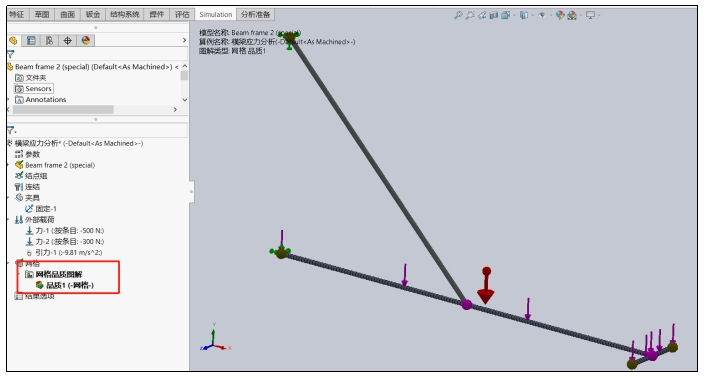Open the PropertyManager tab icon
This screenshot has height=378, width=706.
tap(31, 40)
